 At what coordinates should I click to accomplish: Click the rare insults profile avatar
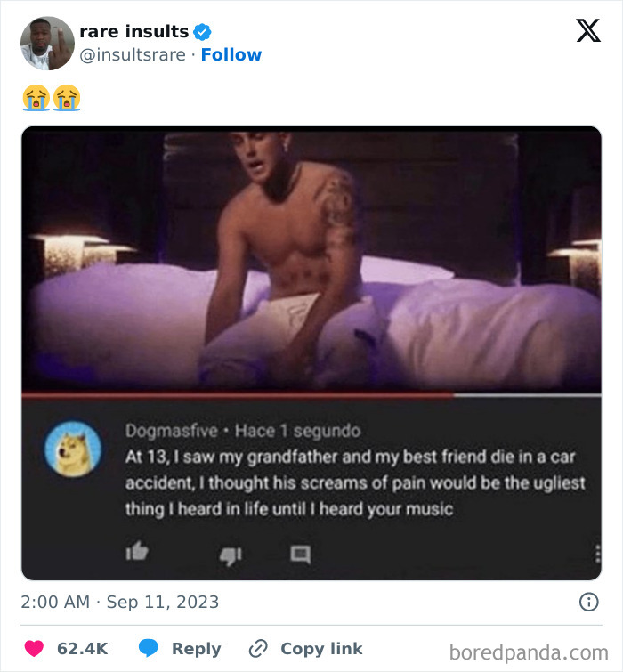coord(47,43)
